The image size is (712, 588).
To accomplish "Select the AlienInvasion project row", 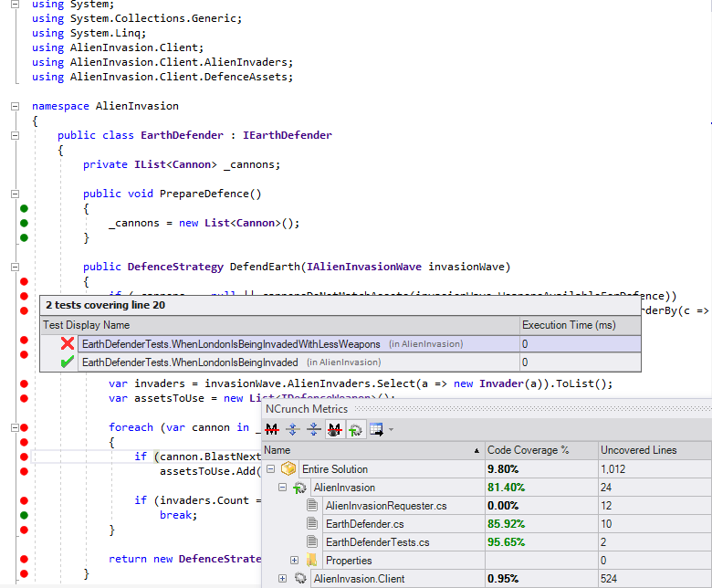I will click(x=344, y=488).
